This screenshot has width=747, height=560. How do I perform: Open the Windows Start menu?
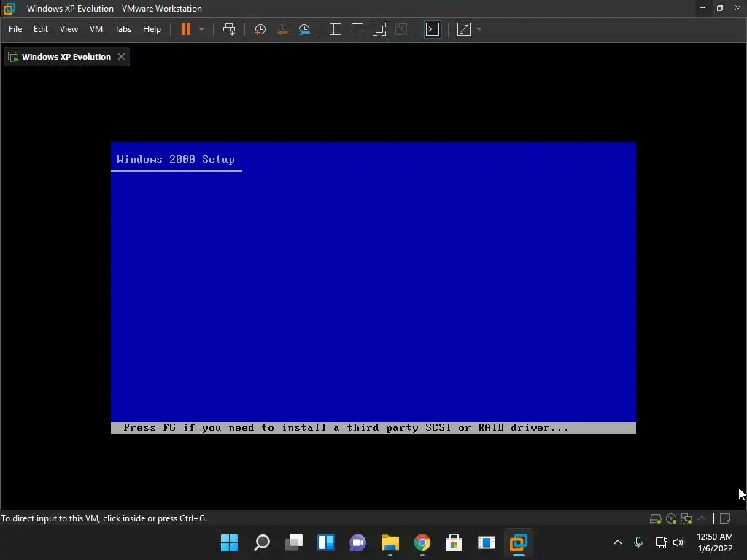click(x=230, y=542)
